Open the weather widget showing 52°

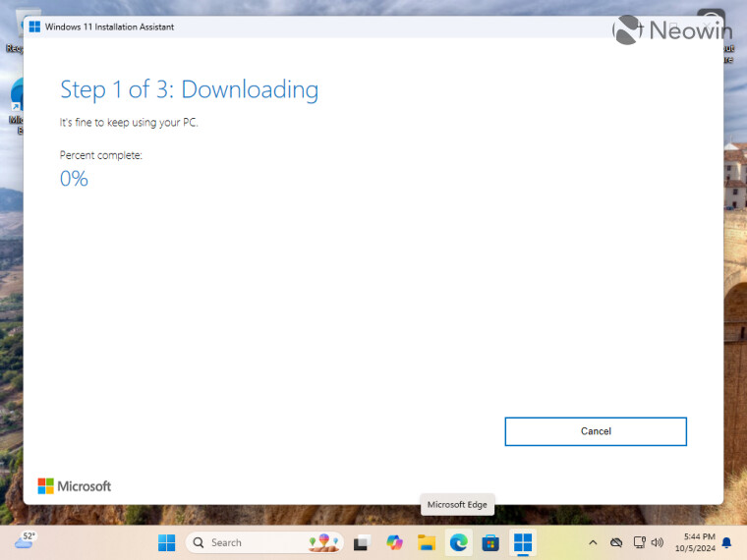[x=26, y=540]
